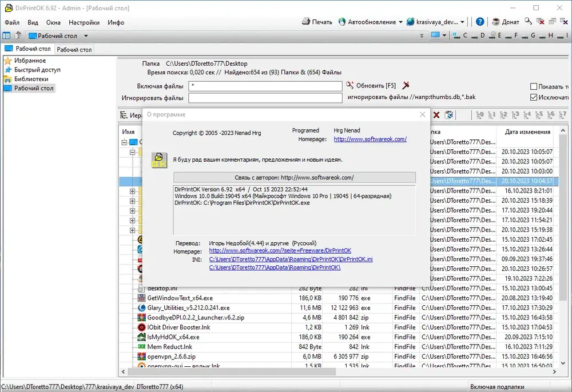Open the blue help question mark

pyautogui.click(x=480, y=22)
